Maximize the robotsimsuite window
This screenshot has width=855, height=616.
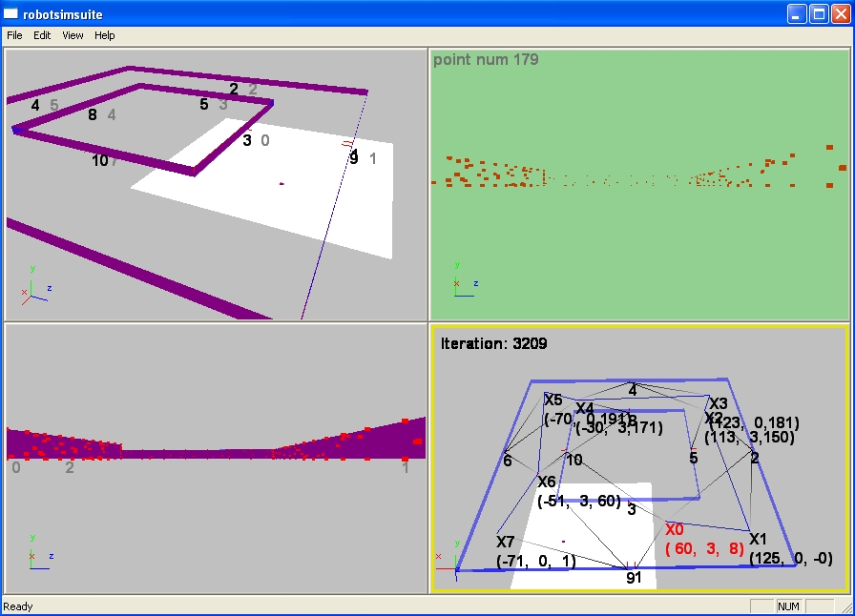click(x=819, y=14)
